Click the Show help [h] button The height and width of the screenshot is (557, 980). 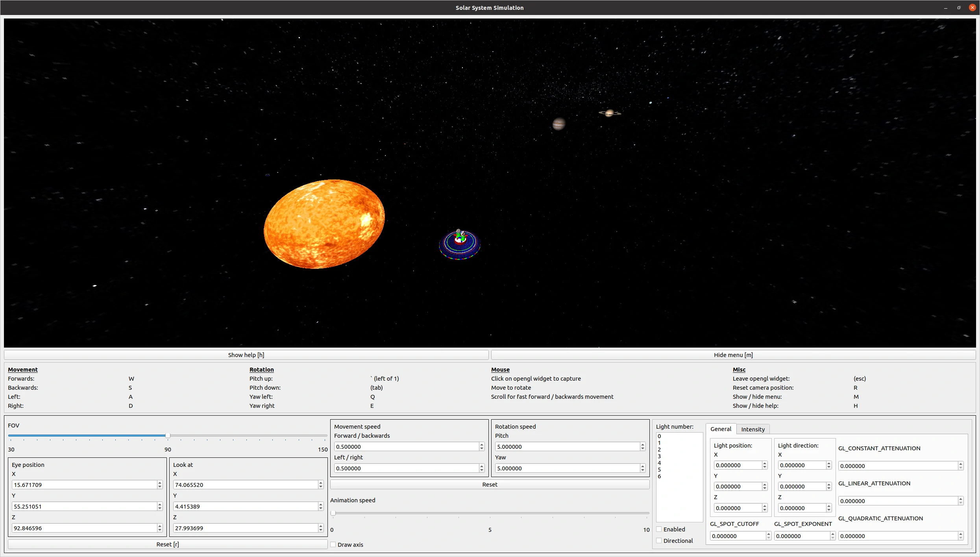pyautogui.click(x=246, y=355)
